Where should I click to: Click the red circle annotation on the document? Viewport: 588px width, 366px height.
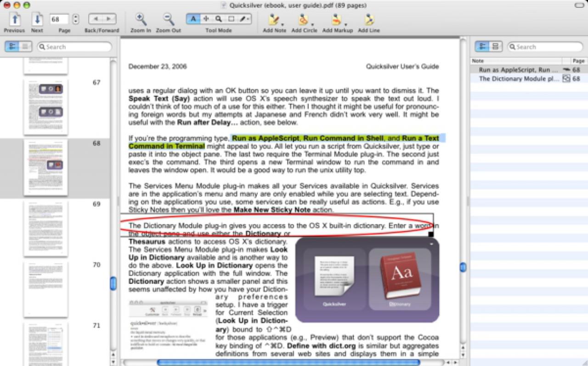[x=276, y=225]
